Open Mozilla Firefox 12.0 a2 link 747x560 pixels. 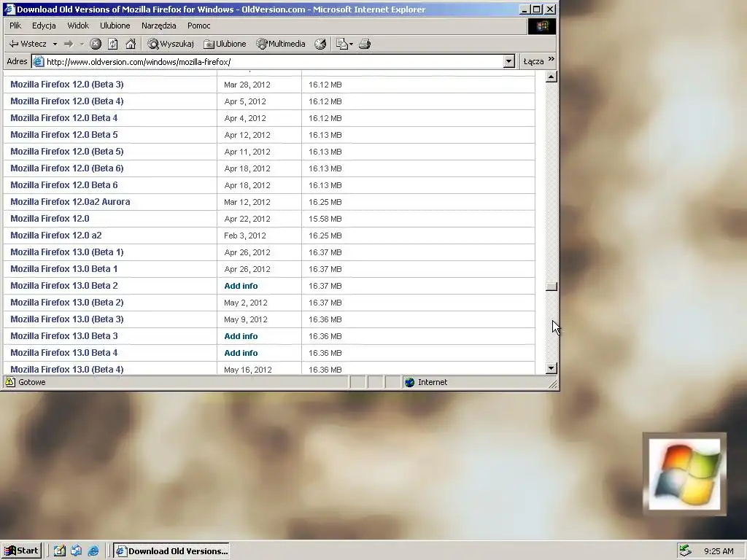click(55, 236)
